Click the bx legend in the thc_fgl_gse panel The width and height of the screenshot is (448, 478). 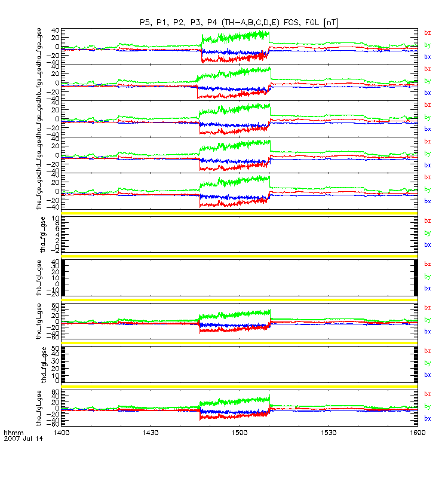(427, 332)
